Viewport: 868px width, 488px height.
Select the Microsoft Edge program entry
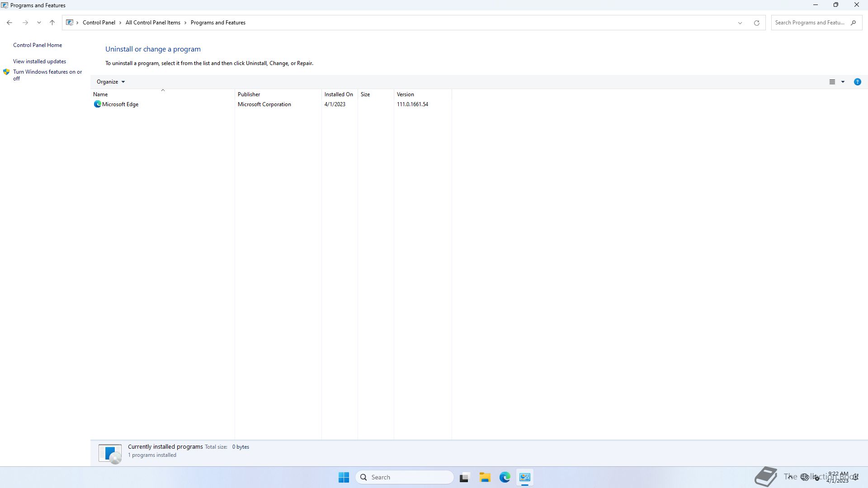[271, 104]
